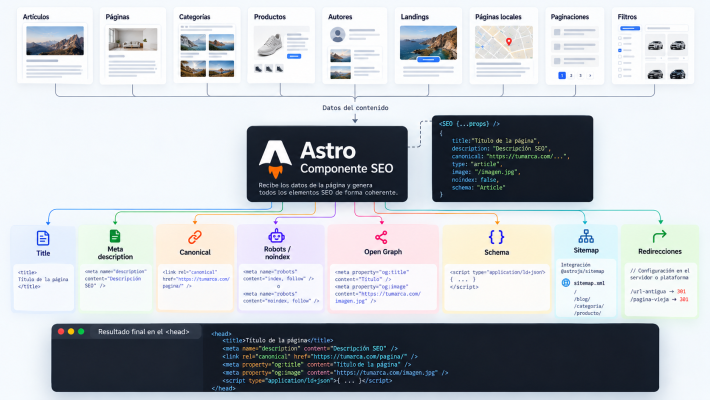Image resolution: width=710 pixels, height=400 pixels.
Task: Click the street map in Páginas locales
Action: pyautogui.click(x=504, y=42)
